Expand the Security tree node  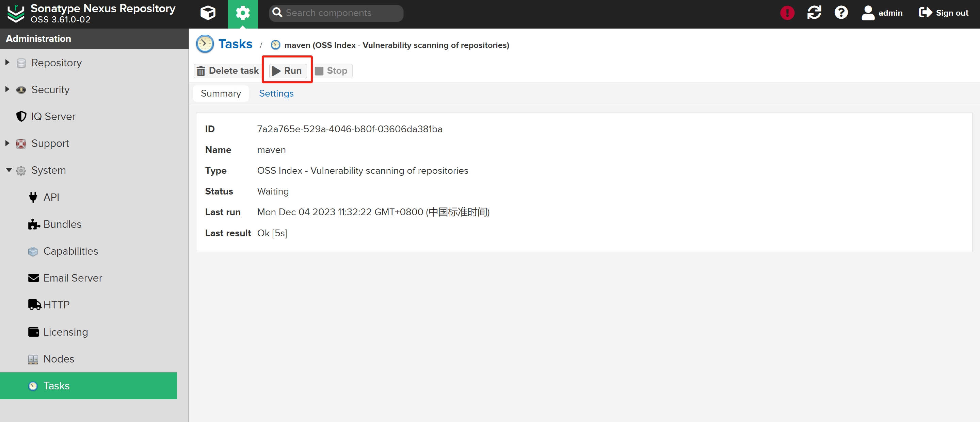point(7,89)
